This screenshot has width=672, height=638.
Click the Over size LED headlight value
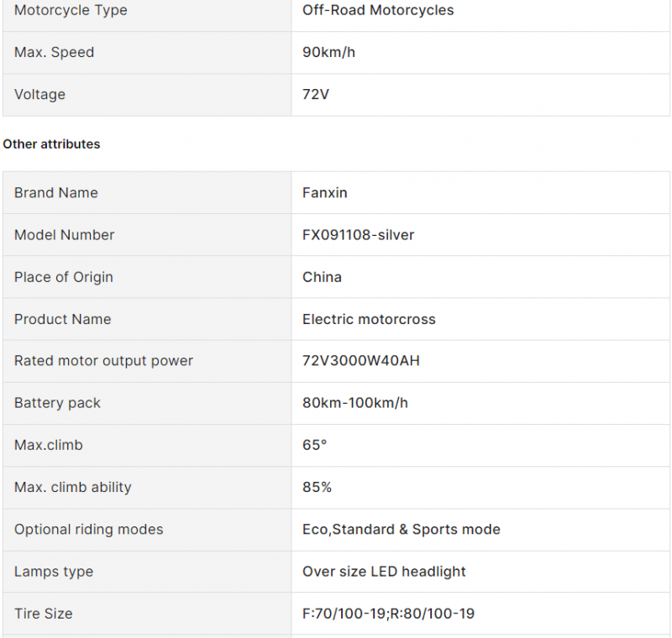[x=384, y=572]
